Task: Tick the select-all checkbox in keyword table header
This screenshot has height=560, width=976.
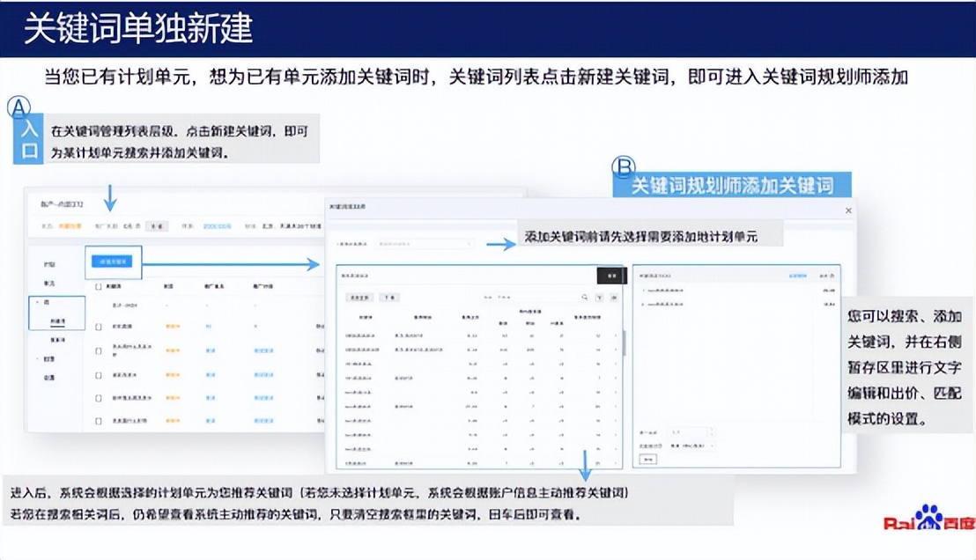Action: coord(99,287)
